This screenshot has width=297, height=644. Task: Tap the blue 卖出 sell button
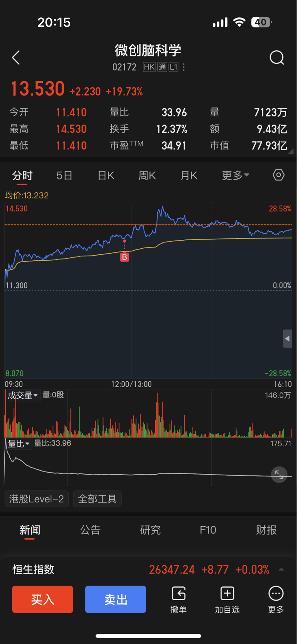click(115, 599)
